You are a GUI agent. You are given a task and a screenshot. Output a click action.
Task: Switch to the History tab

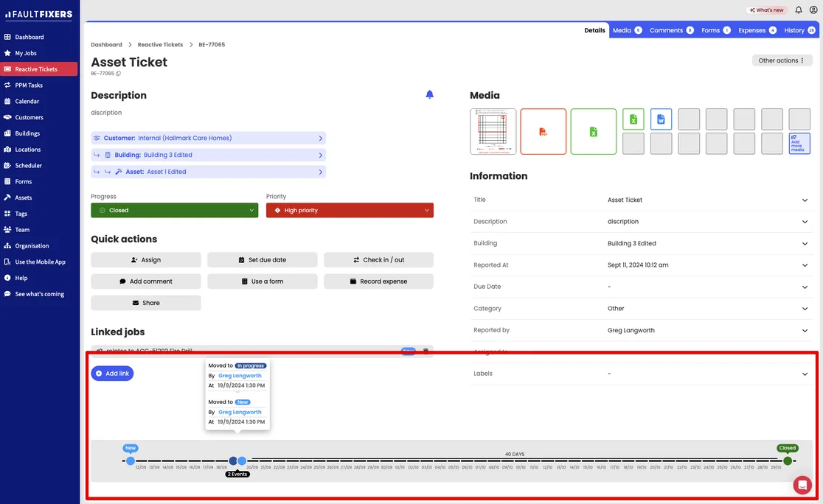[x=799, y=30]
